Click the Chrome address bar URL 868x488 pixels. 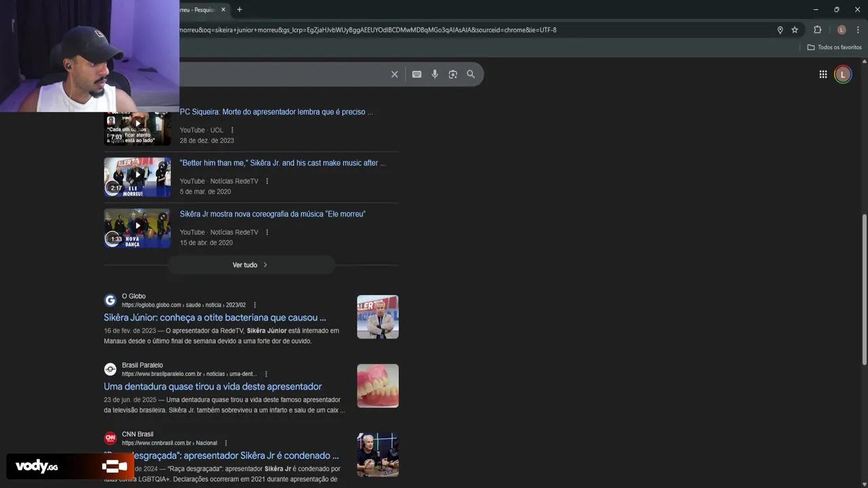click(368, 30)
